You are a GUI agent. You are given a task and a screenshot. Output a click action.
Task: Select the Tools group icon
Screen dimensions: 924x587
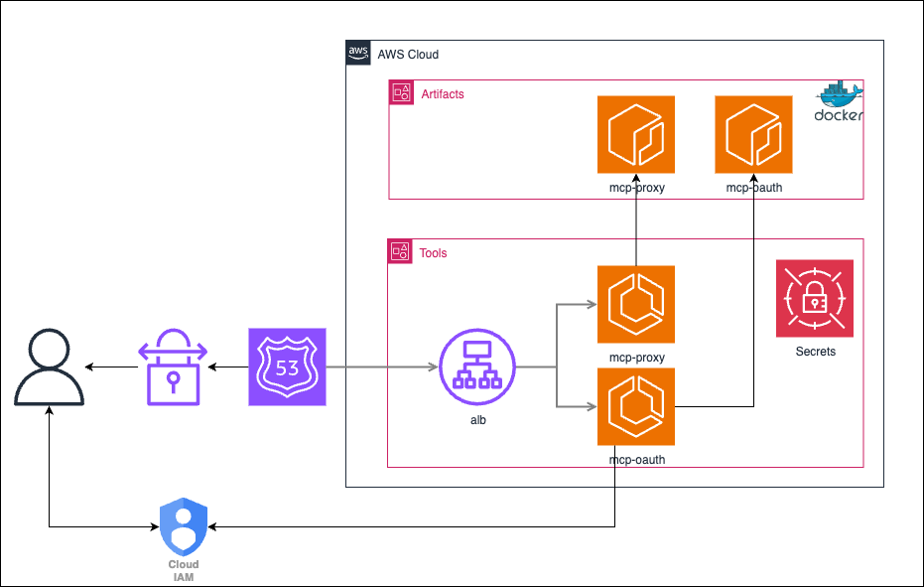[x=400, y=251]
